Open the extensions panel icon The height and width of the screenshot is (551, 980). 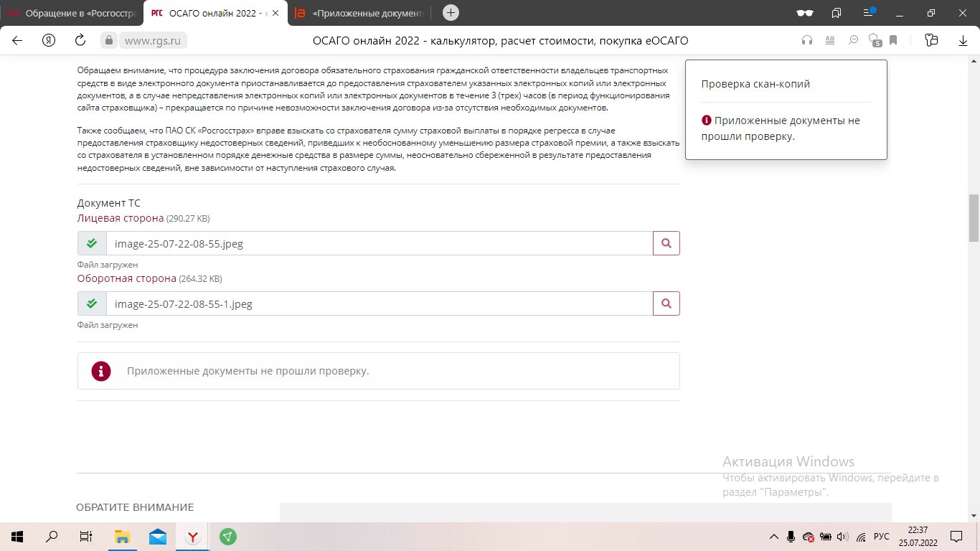tap(932, 40)
